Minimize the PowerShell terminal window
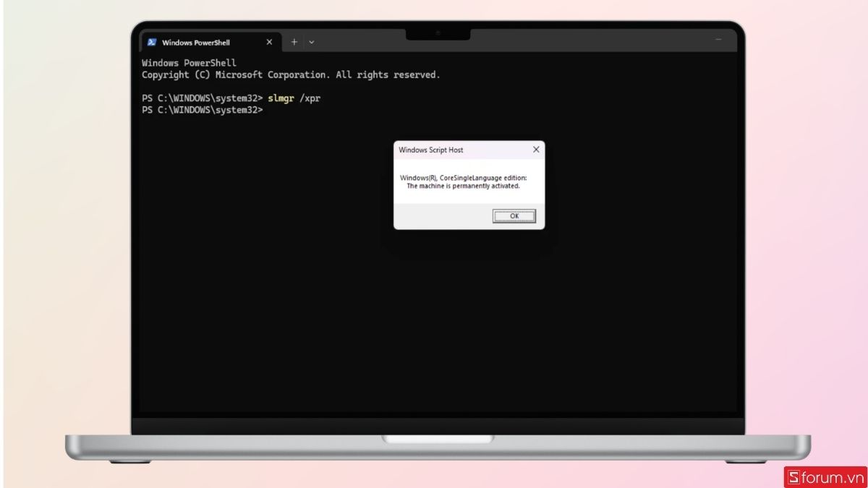Image resolution: width=868 pixels, height=488 pixels. [x=718, y=39]
